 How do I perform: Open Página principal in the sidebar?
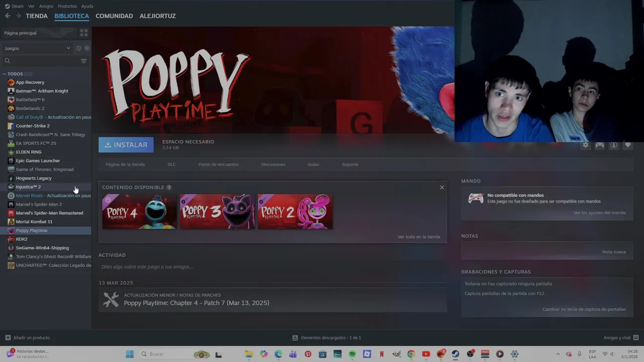pos(20,33)
